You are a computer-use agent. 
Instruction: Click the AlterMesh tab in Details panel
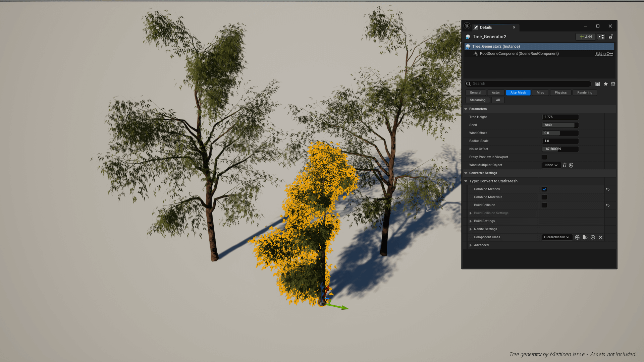pyautogui.click(x=518, y=93)
